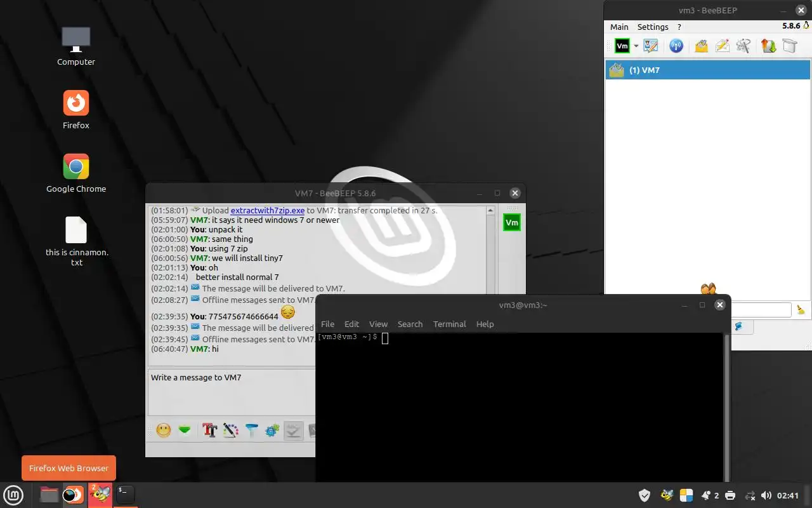Click the network disconnected tray icon
This screenshot has width=812, height=508.
(750, 495)
